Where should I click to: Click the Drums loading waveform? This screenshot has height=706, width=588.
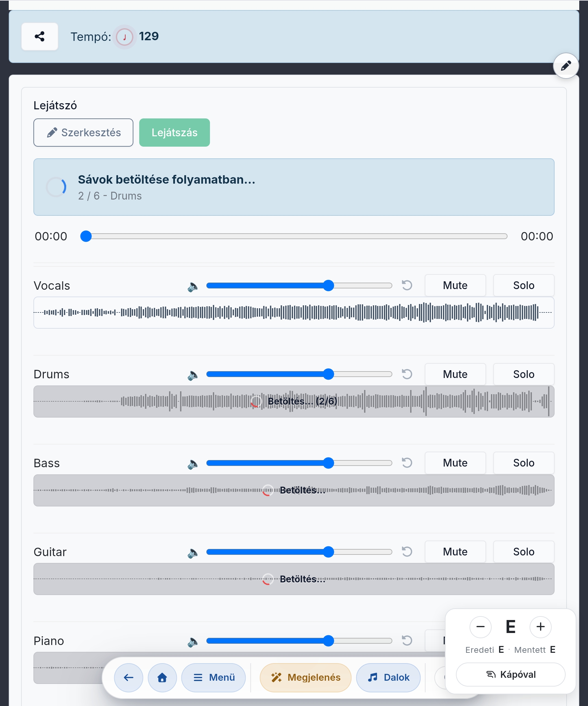[x=294, y=401]
